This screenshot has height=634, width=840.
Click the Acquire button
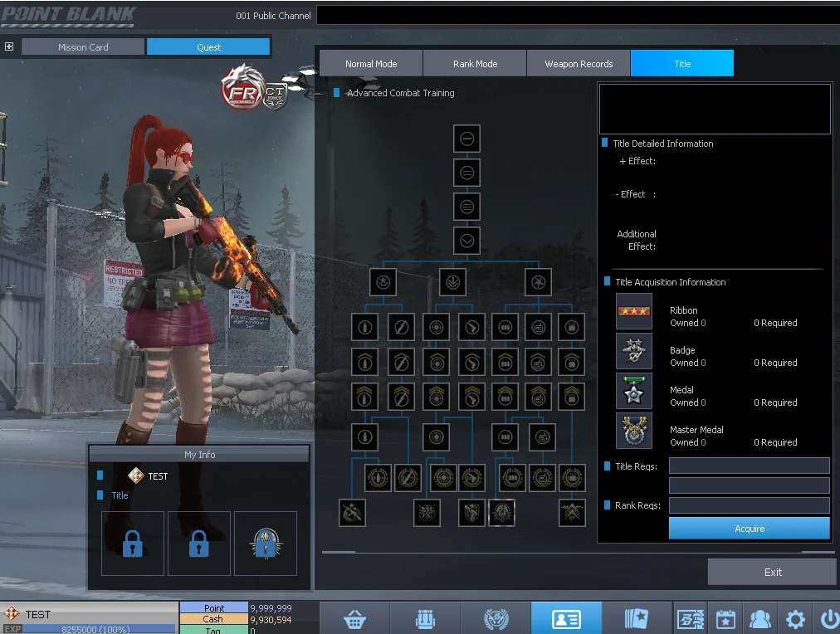(750, 529)
